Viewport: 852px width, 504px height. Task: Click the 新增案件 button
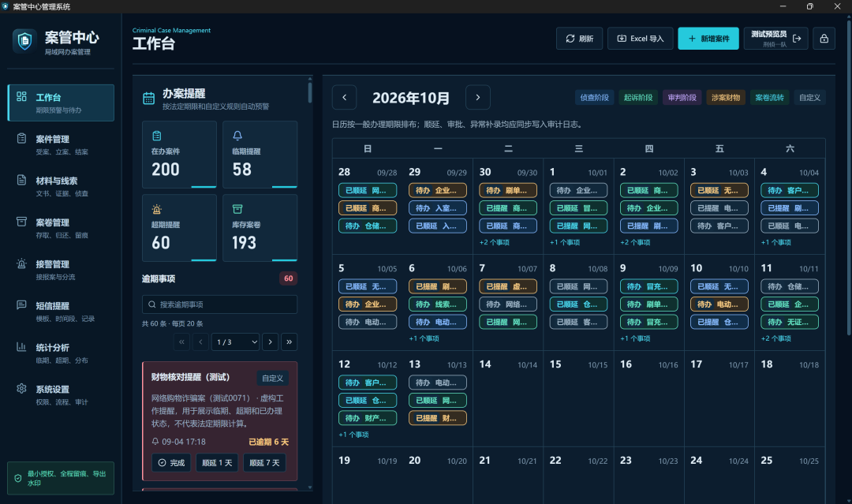tap(708, 39)
